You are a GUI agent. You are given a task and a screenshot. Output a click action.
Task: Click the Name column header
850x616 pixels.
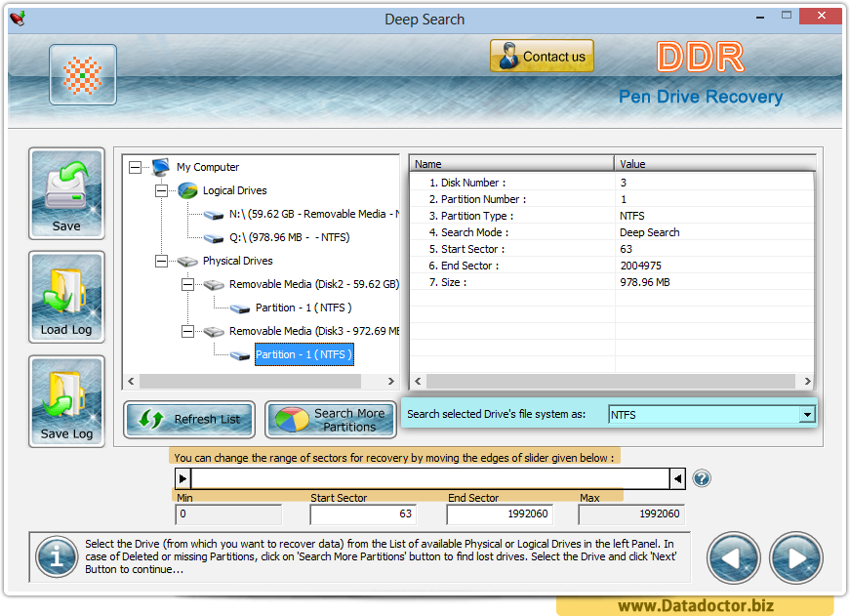point(511,164)
